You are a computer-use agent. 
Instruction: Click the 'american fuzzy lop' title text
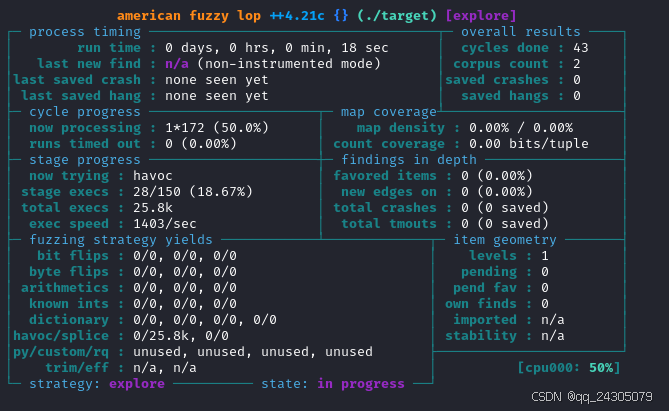pos(189,16)
